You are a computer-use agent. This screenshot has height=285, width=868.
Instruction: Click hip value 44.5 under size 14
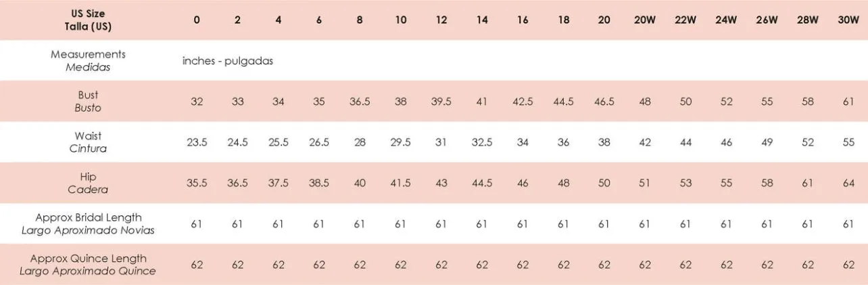click(482, 183)
